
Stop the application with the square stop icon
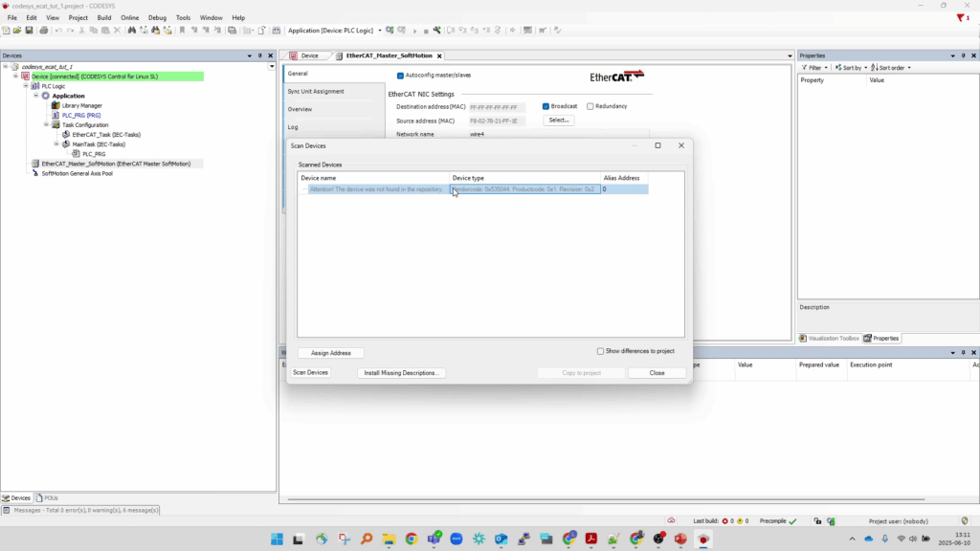tap(426, 31)
